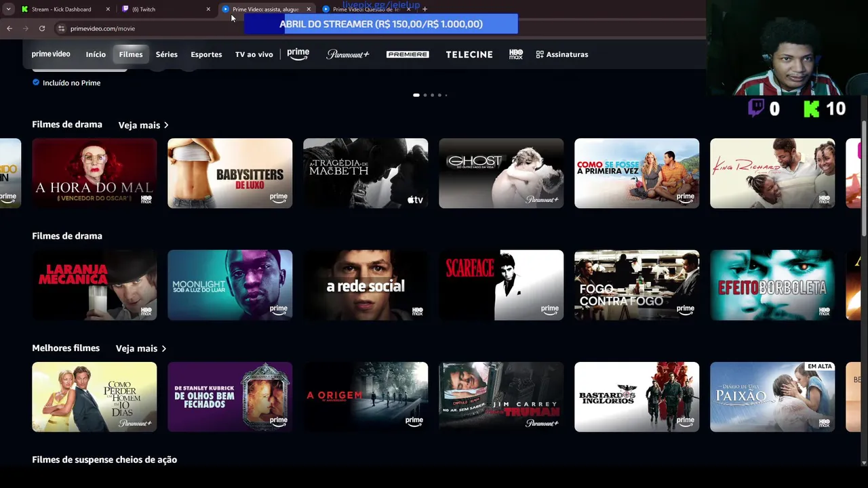Open the Premiere channel logo

point(408,54)
